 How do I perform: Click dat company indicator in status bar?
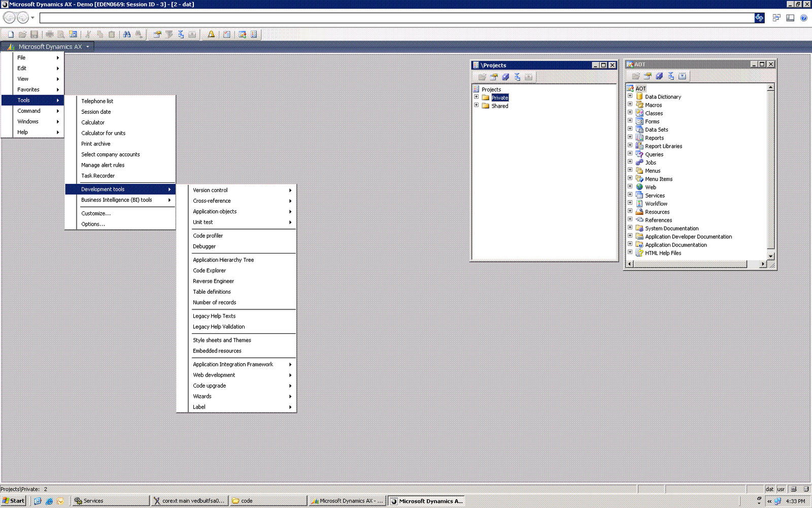point(769,489)
